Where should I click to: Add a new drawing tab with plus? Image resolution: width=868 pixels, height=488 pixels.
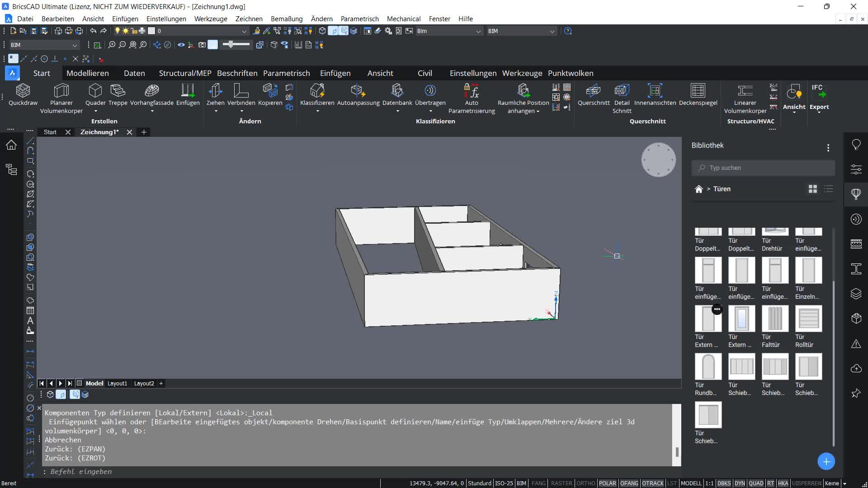tap(144, 132)
